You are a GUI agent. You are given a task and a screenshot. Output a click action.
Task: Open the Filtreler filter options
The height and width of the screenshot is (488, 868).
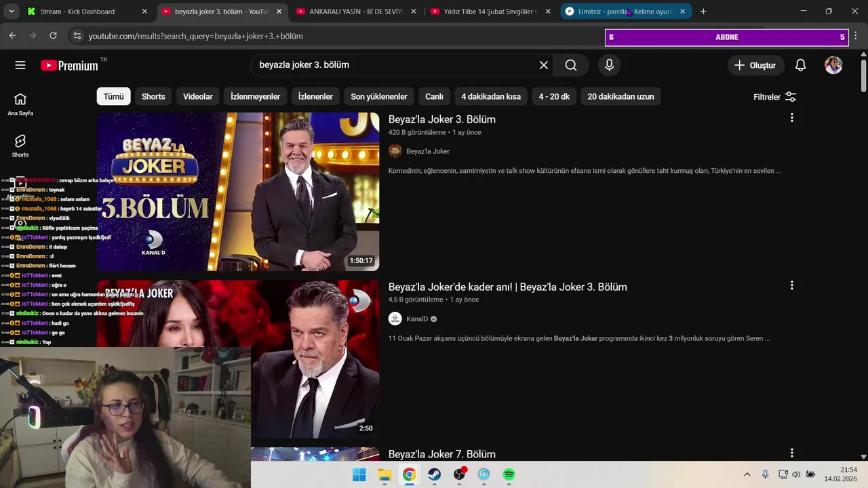[x=774, y=97]
